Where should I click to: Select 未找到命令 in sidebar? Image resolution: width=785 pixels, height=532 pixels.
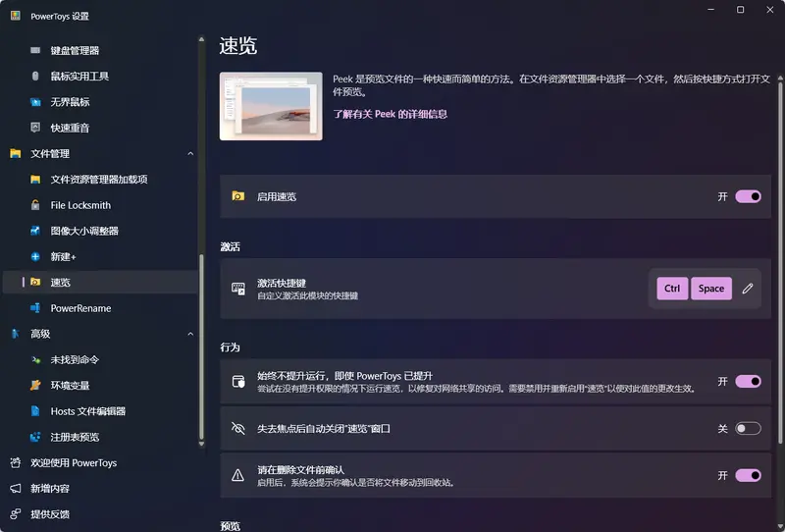[x=100, y=359]
